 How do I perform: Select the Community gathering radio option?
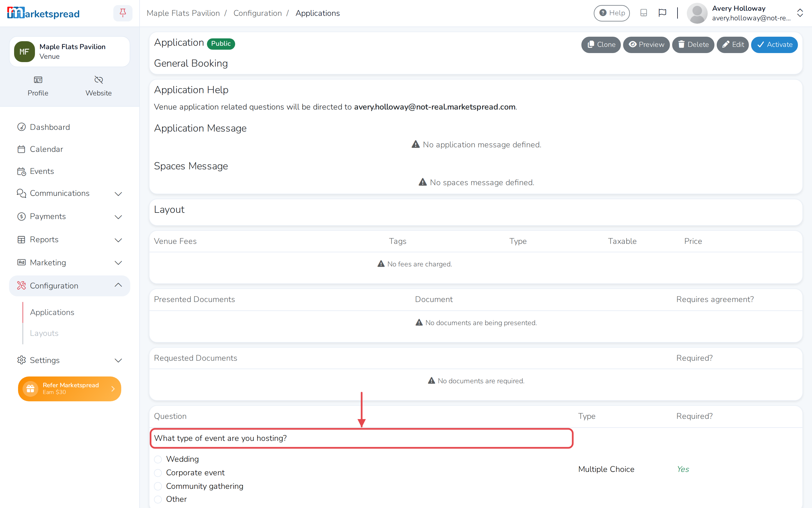pyautogui.click(x=158, y=486)
